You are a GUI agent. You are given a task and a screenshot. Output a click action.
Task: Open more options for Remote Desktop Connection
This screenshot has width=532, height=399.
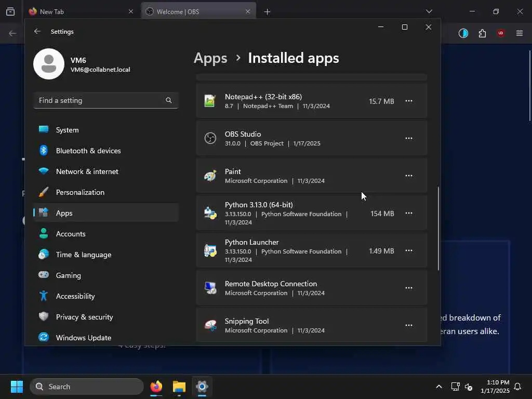tap(409, 288)
